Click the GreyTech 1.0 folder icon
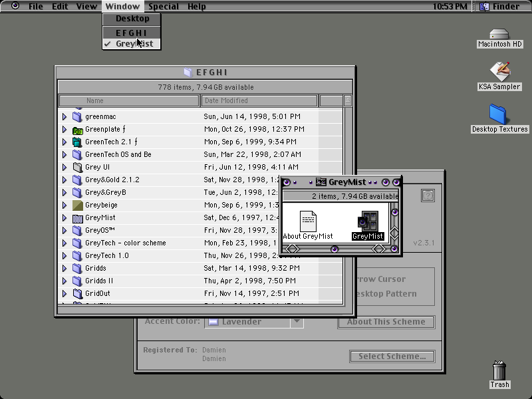The width and height of the screenshot is (532, 399). [77, 256]
